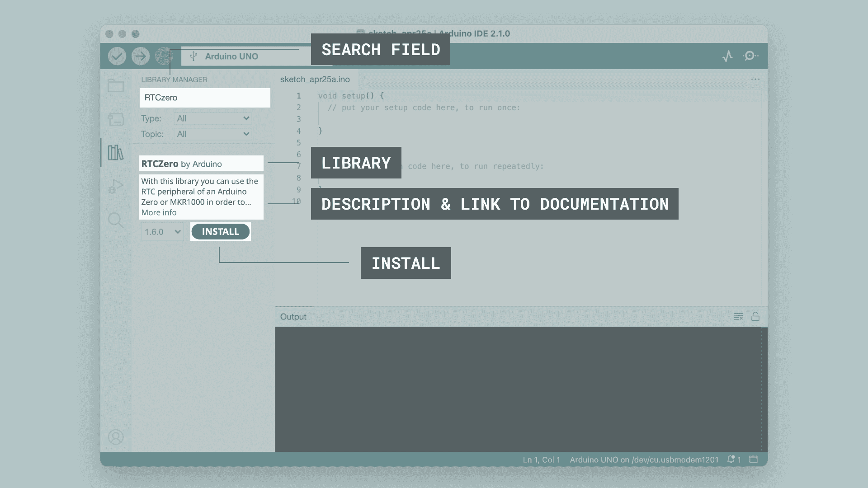Expand the Type filter dropdown
The width and height of the screenshot is (868, 488).
pos(213,118)
